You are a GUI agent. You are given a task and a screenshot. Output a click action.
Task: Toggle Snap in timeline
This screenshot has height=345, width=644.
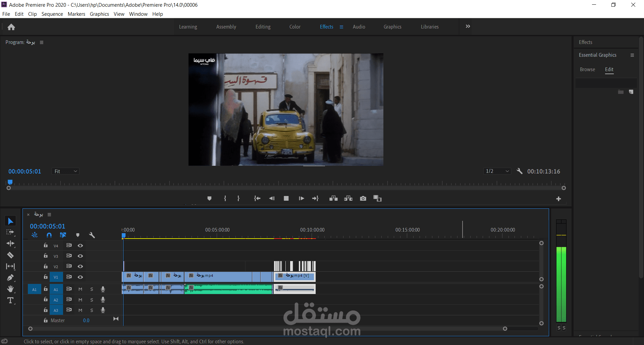click(49, 235)
